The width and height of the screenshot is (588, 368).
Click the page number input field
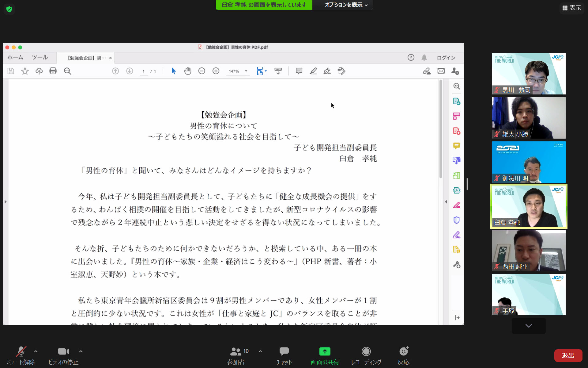click(x=143, y=71)
